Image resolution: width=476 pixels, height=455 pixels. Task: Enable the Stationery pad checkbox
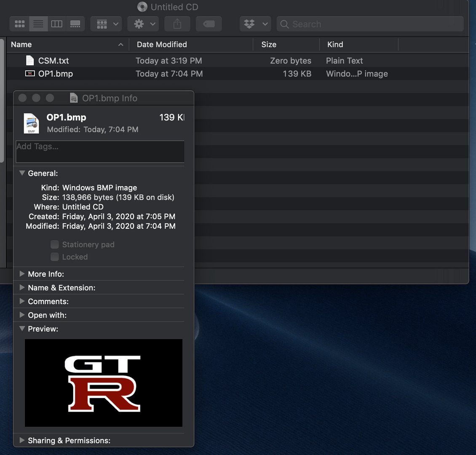click(55, 244)
